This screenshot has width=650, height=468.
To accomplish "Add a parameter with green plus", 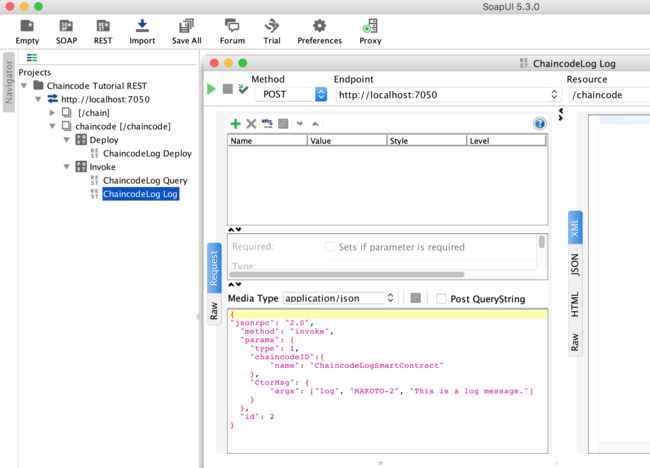I will [x=235, y=124].
